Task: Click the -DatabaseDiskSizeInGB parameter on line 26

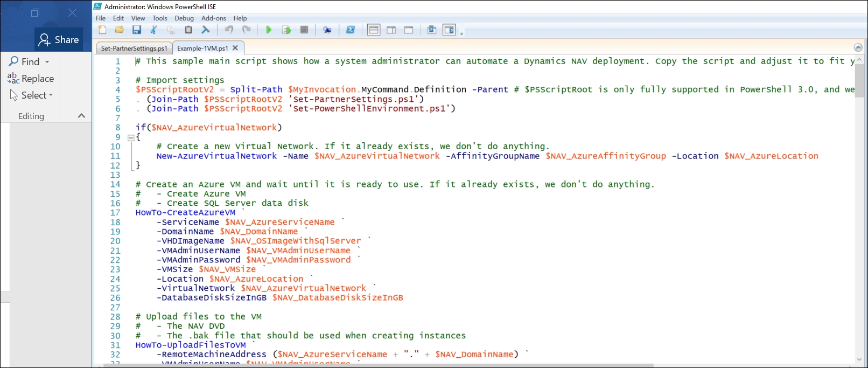Action: point(212,298)
